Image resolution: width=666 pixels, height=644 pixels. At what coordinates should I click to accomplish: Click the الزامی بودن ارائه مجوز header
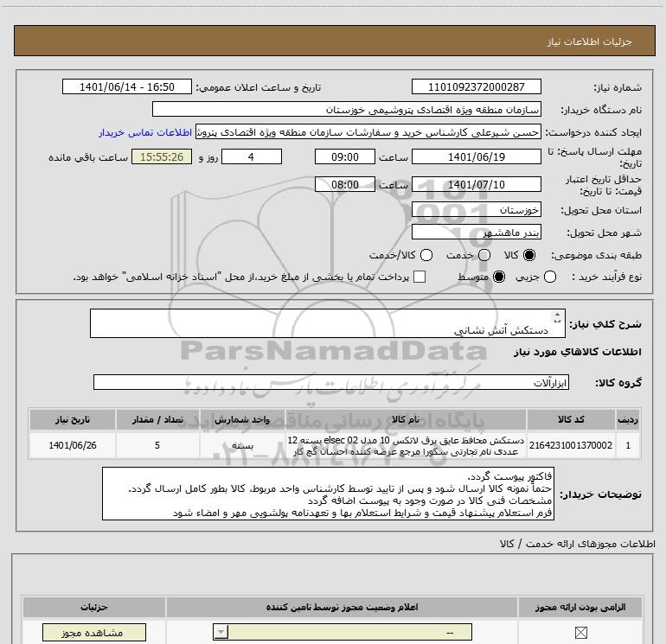(580, 607)
